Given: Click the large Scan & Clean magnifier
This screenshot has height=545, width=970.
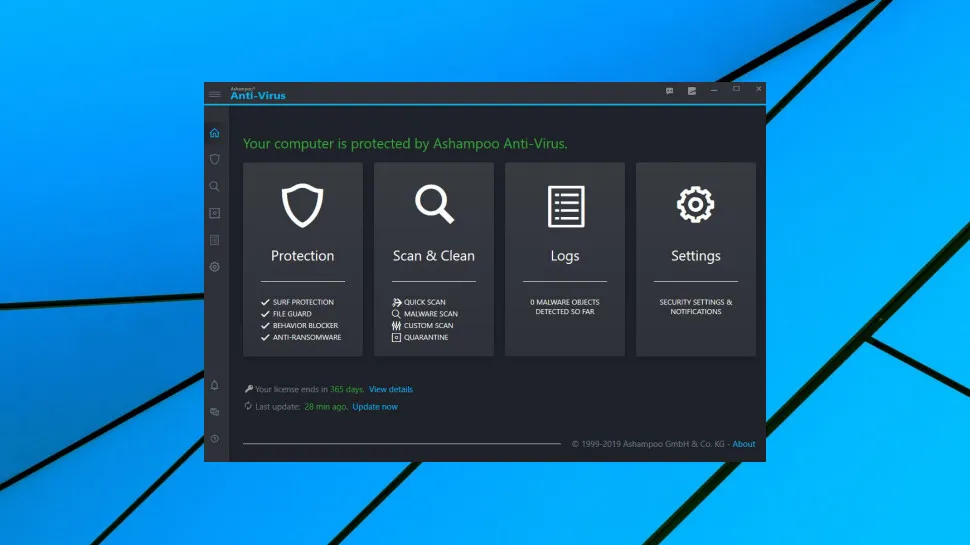Looking at the screenshot, I should pos(434,204).
